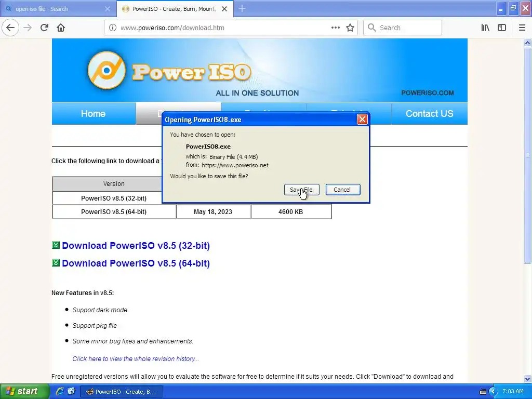Reload the page with refresh icon
This screenshot has height=399, width=532.
pos(44,28)
